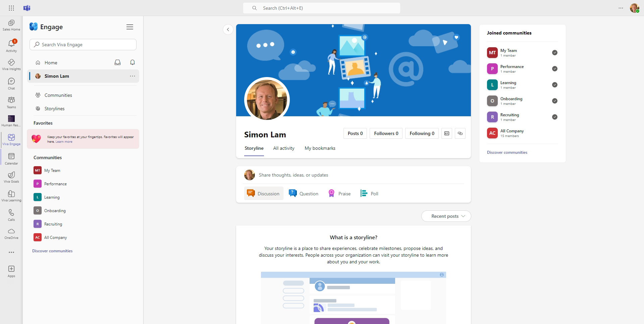Open Sales Home in Teams rail
This screenshot has height=324, width=644.
click(11, 25)
